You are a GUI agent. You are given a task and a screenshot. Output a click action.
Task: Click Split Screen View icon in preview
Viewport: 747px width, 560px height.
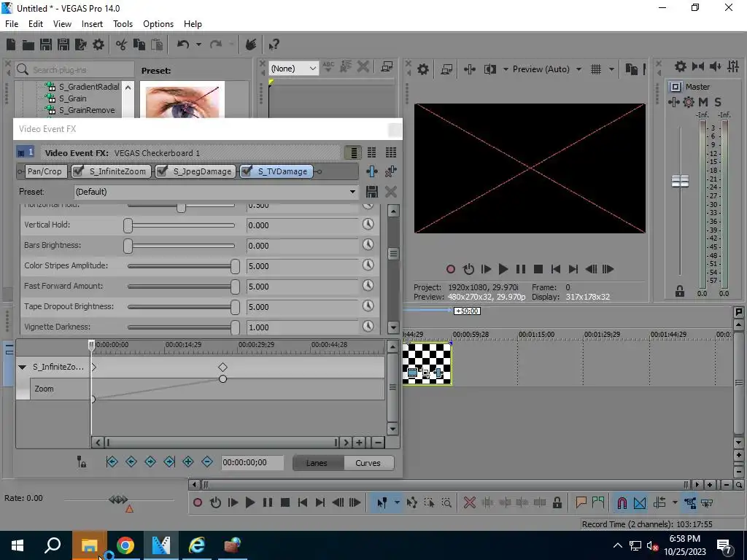[489, 69]
